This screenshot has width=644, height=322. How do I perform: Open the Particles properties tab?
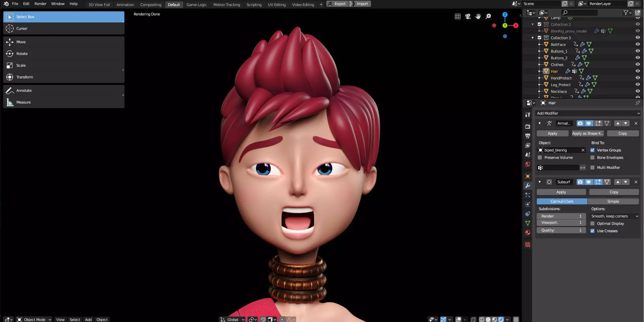coord(528,195)
